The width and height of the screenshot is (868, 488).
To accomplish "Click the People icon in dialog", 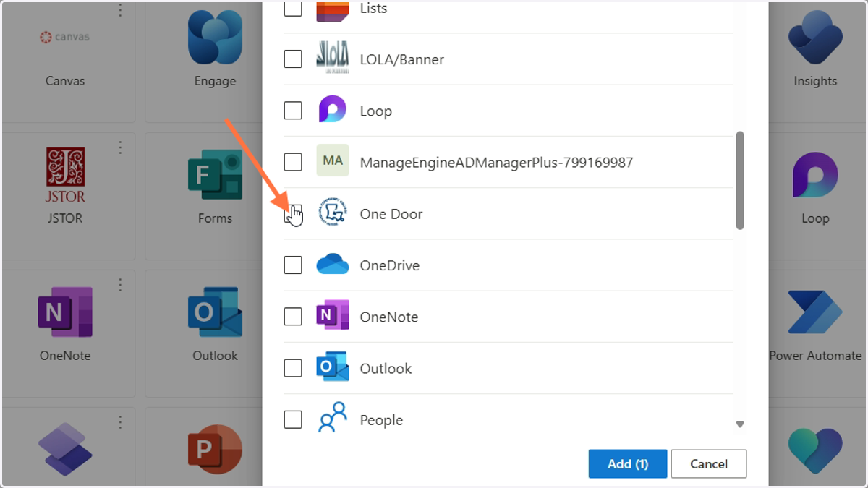I will click(333, 417).
